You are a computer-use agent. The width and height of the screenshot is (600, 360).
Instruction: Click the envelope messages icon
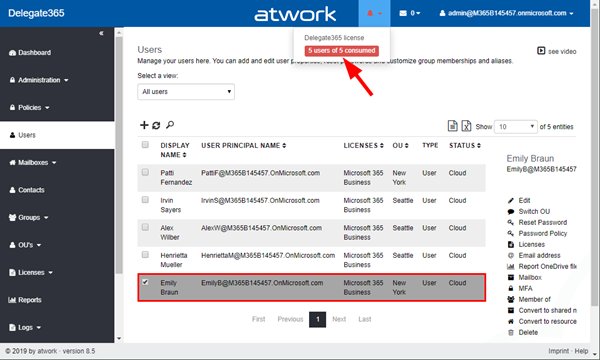click(x=409, y=13)
